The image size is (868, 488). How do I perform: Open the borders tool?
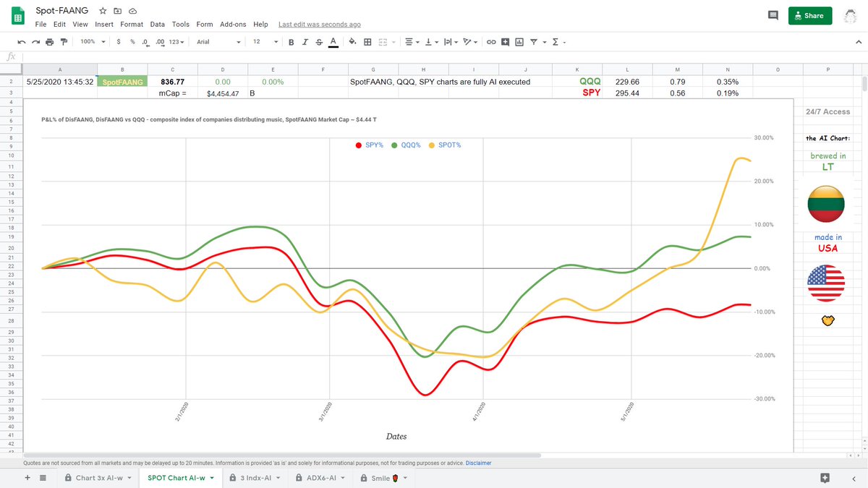coord(367,42)
